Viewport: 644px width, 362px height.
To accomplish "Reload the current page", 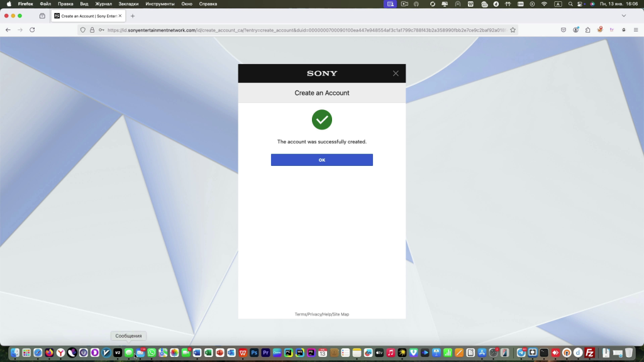I will pyautogui.click(x=32, y=30).
